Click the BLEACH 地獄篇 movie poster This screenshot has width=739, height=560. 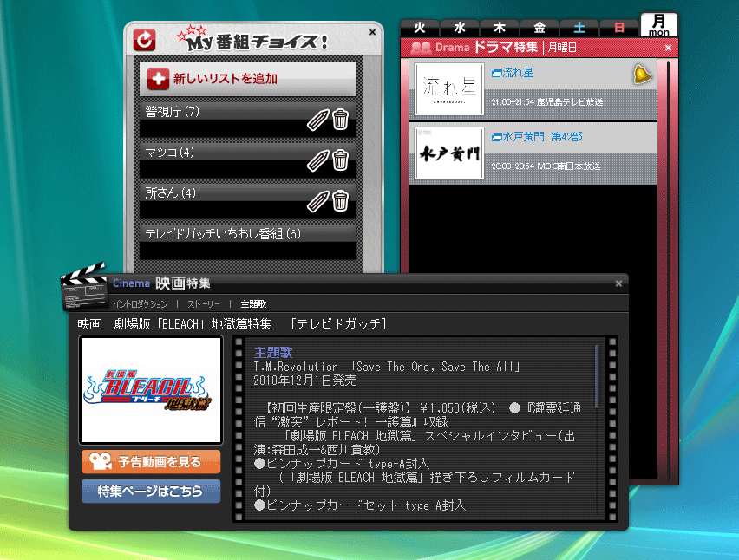(151, 390)
